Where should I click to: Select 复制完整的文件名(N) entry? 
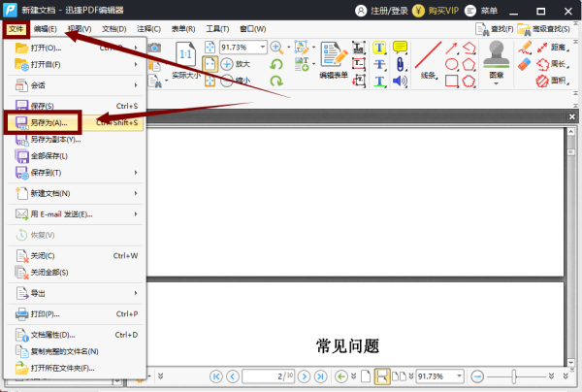click(x=75, y=351)
